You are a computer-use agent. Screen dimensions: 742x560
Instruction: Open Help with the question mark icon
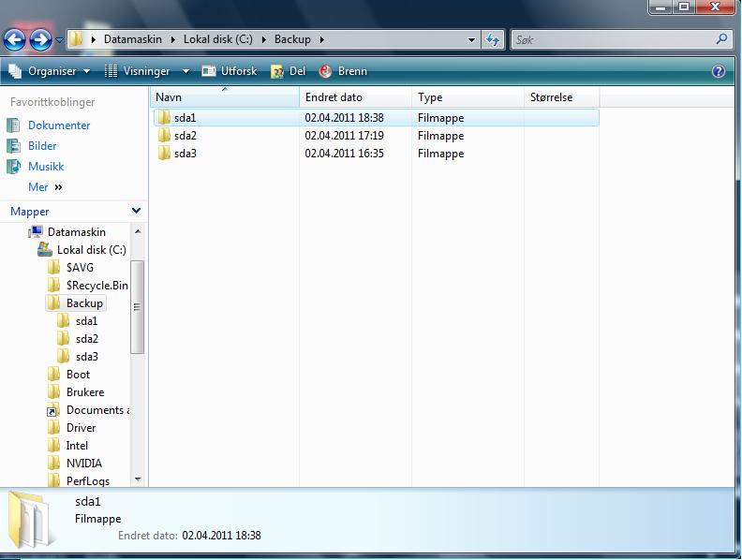[719, 71]
